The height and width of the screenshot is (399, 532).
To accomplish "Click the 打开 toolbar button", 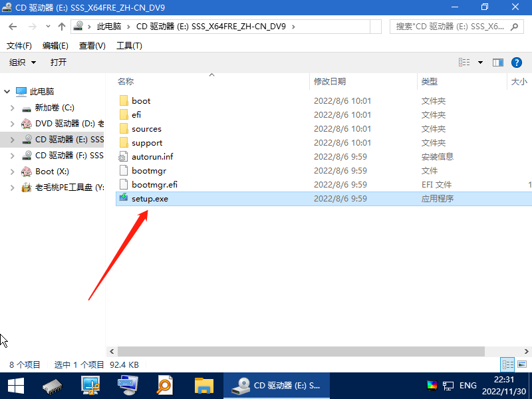I will [59, 63].
